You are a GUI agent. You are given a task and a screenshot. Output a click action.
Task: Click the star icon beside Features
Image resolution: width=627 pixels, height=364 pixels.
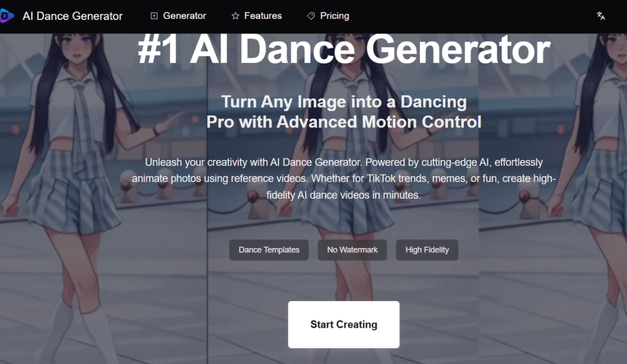click(x=236, y=16)
